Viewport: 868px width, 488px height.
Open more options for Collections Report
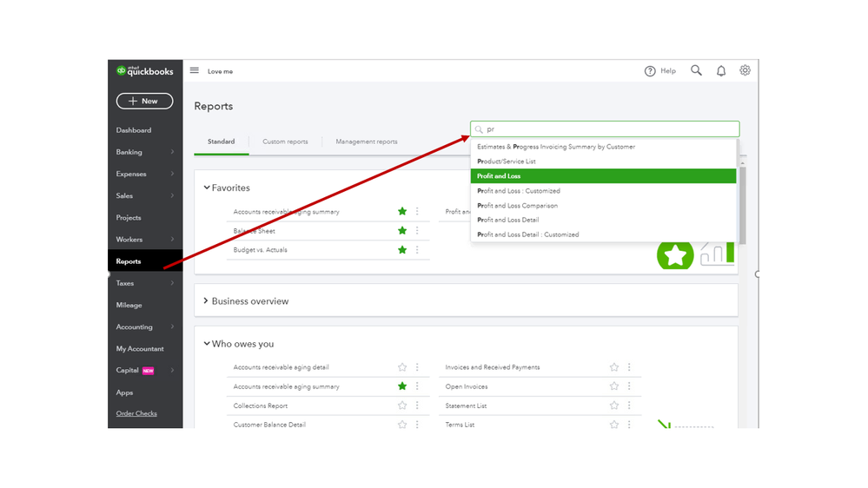tap(417, 406)
